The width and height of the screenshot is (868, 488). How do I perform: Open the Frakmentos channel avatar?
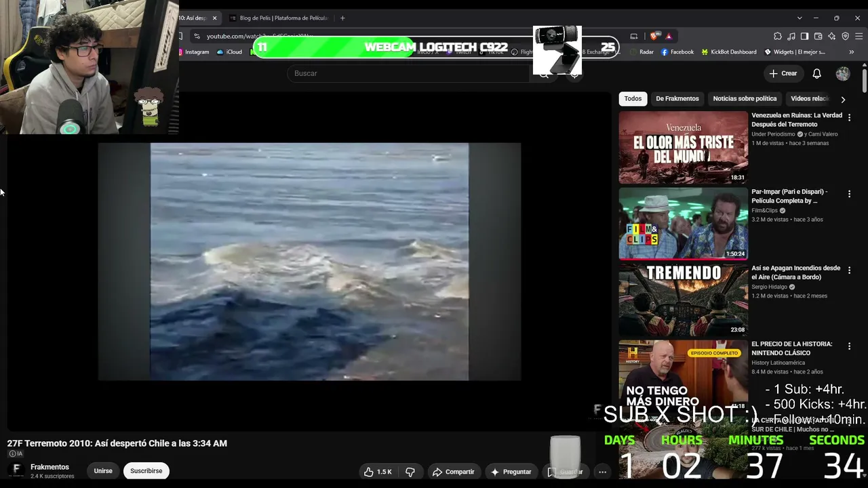[17, 470]
